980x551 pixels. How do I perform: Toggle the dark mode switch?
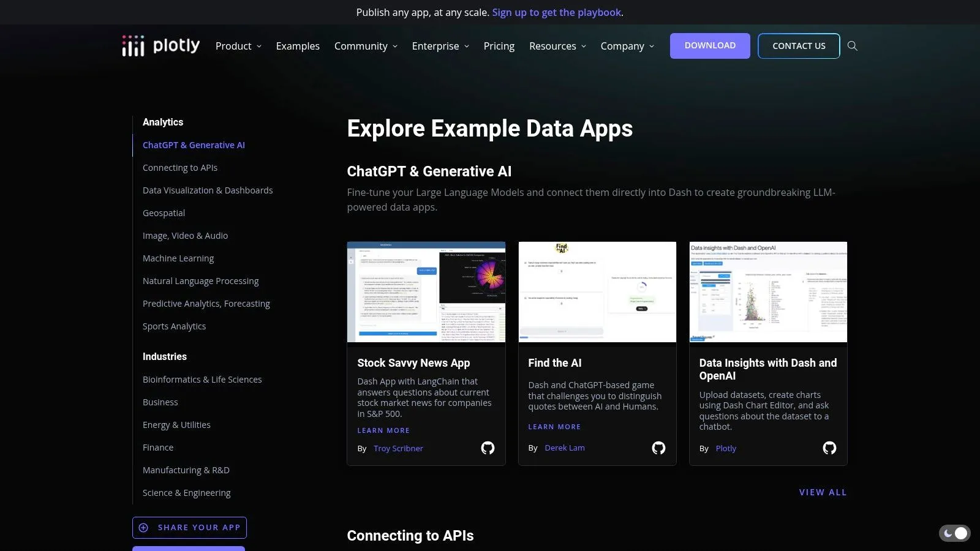pos(954,533)
